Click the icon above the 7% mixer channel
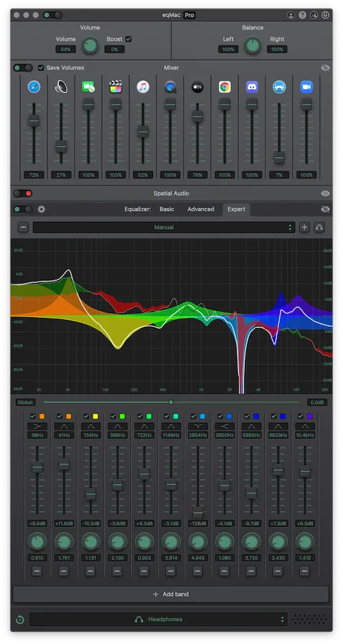This screenshot has height=644, width=343. [279, 86]
